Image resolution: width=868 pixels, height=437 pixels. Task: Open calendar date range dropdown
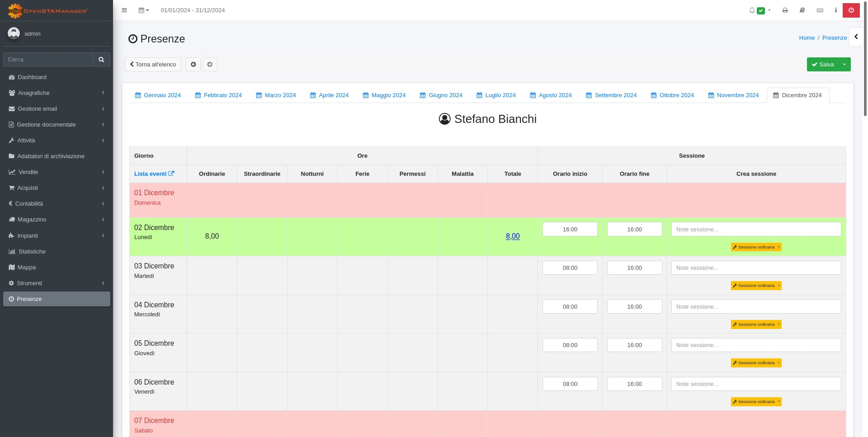click(144, 10)
